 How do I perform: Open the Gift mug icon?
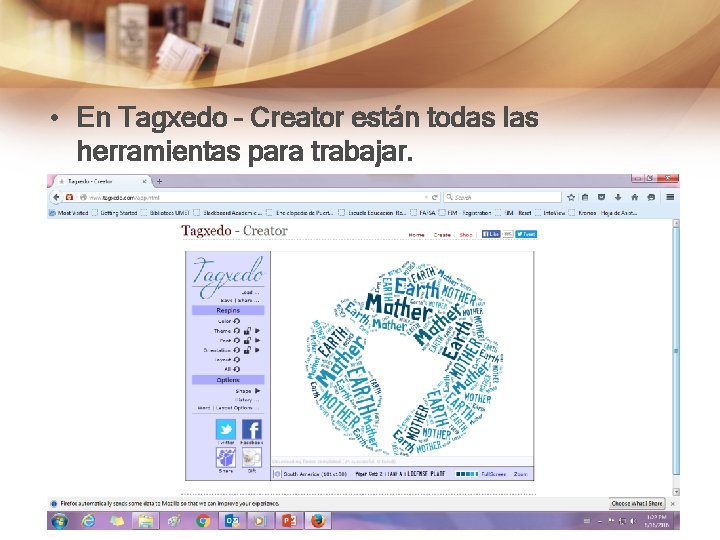pos(252,458)
